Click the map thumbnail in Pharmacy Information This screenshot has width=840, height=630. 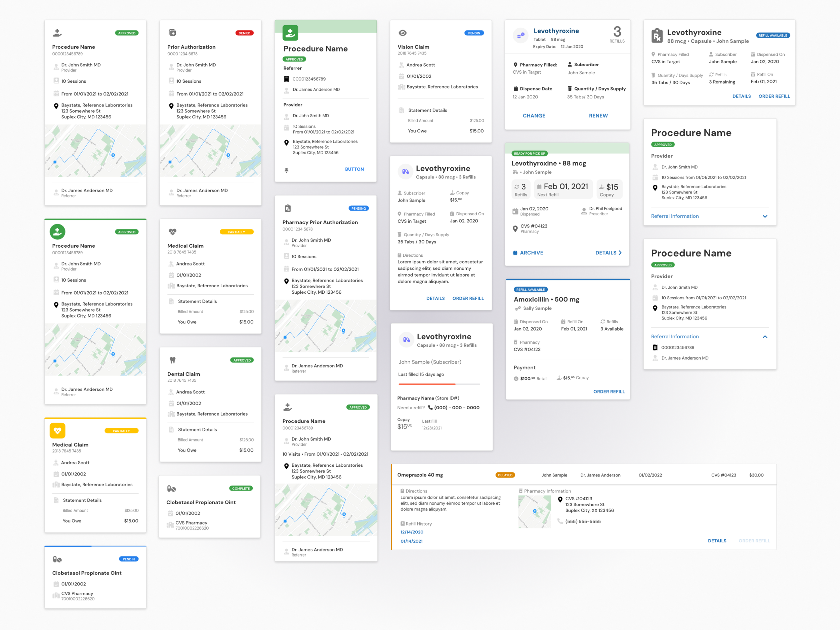[x=534, y=511]
